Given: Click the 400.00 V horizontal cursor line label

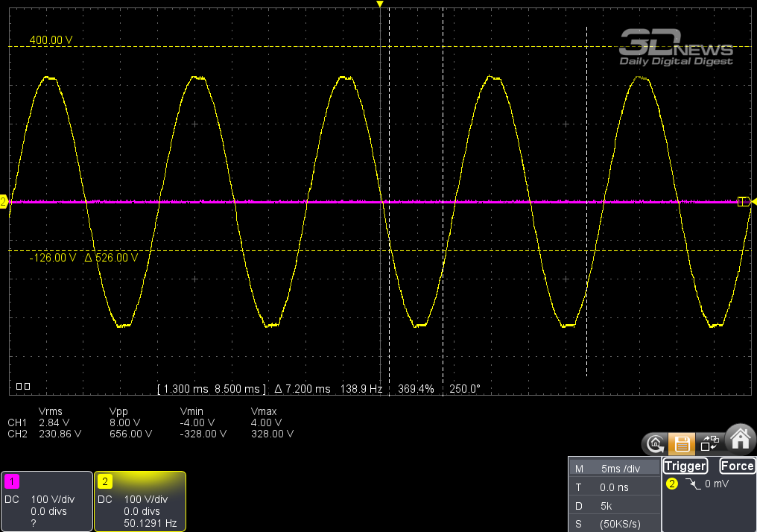Looking at the screenshot, I should click(51, 40).
